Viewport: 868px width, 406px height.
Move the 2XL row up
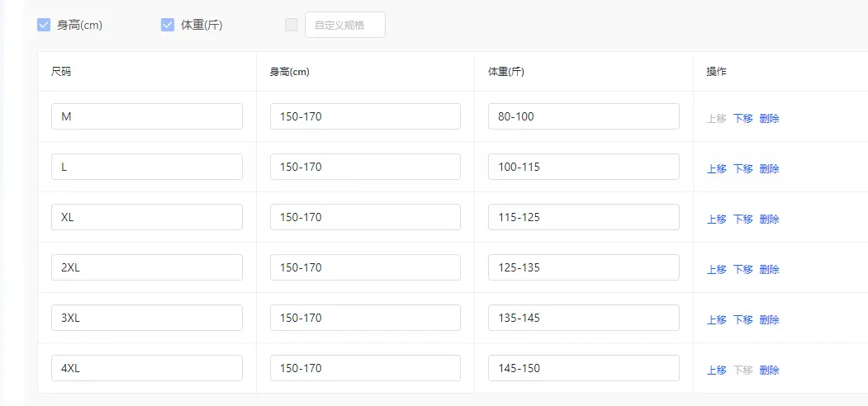716,269
